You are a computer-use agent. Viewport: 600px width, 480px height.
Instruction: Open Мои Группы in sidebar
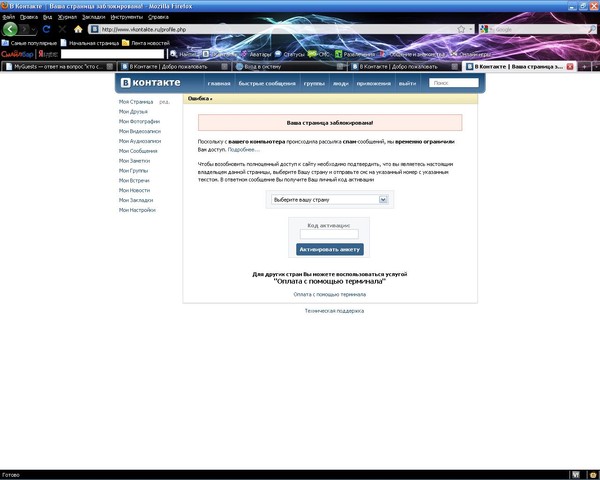133,171
